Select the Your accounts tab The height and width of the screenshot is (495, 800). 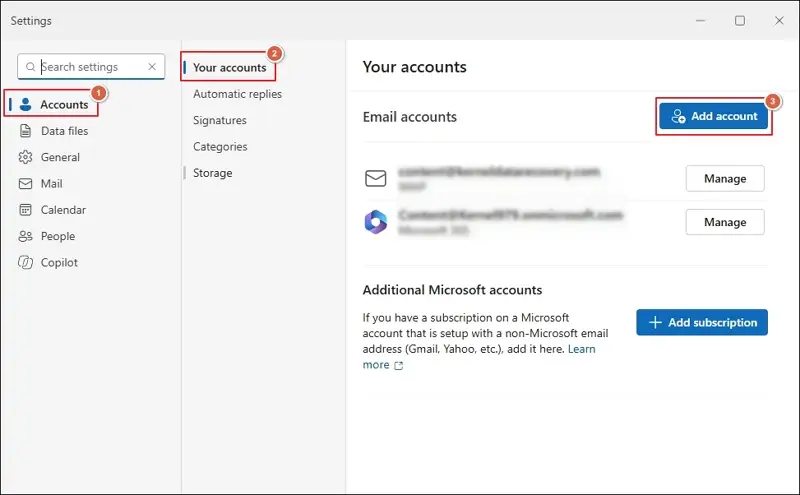[x=229, y=67]
